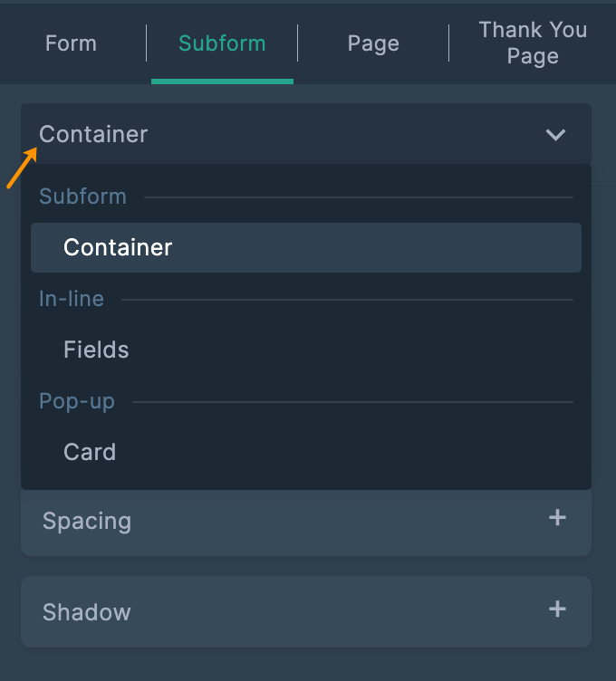This screenshot has width=616, height=681.
Task: Click the green underline beneath the Subform tab
Action: 222,82
